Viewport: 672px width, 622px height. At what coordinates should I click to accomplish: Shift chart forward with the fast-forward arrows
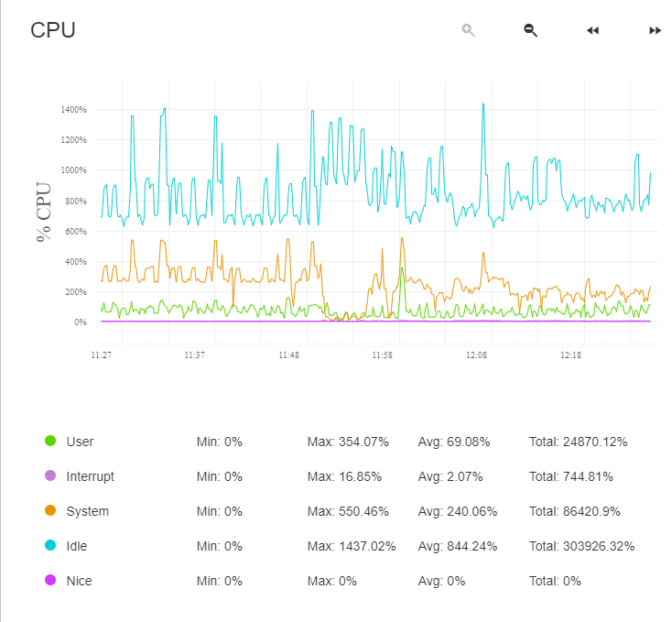coord(655,30)
